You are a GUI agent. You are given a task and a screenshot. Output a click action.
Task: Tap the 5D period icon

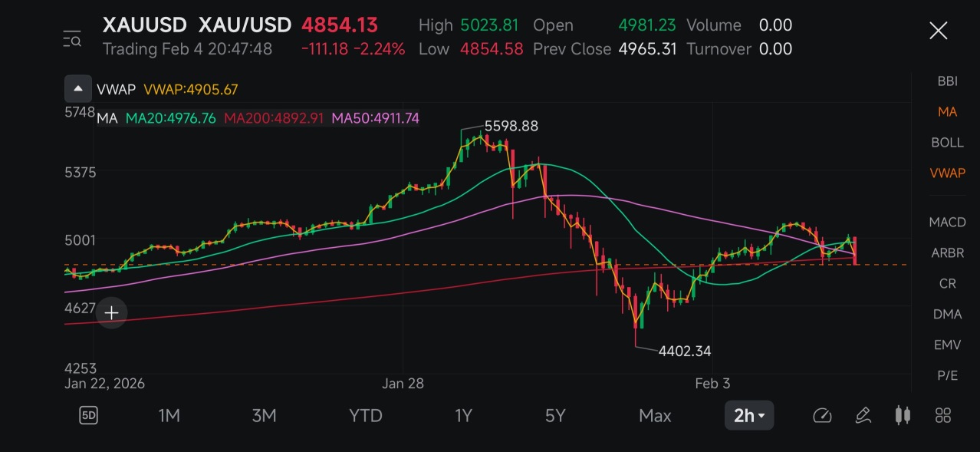pyautogui.click(x=88, y=416)
